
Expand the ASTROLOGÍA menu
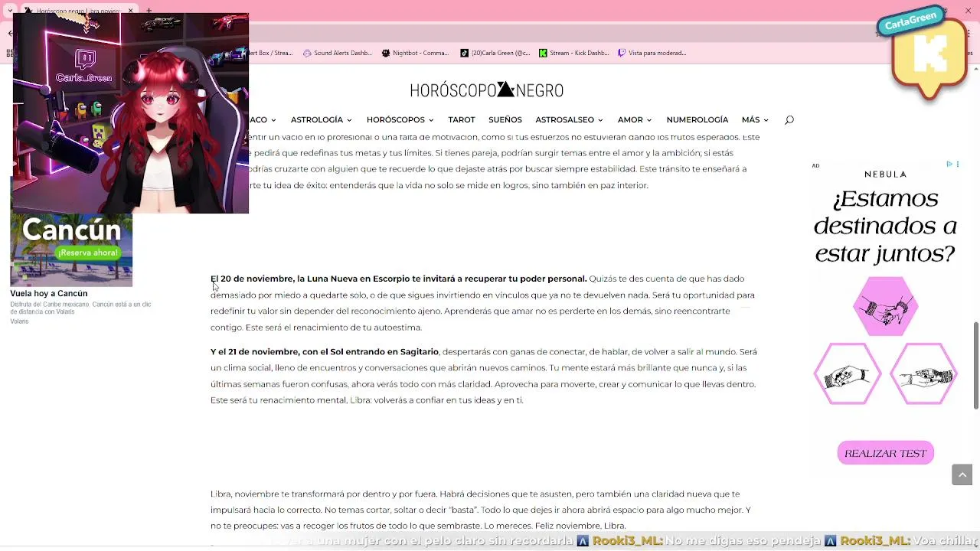click(x=321, y=119)
